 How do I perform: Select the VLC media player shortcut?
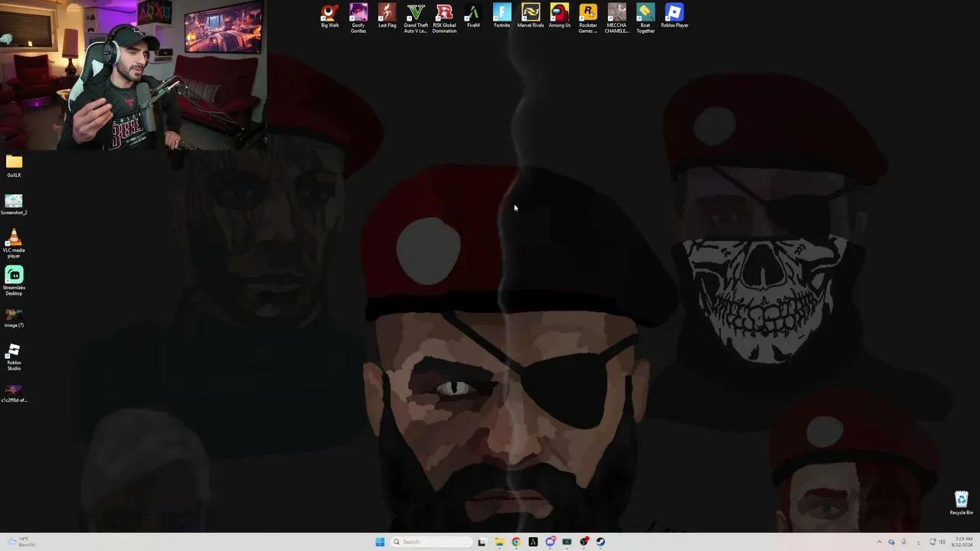(14, 244)
